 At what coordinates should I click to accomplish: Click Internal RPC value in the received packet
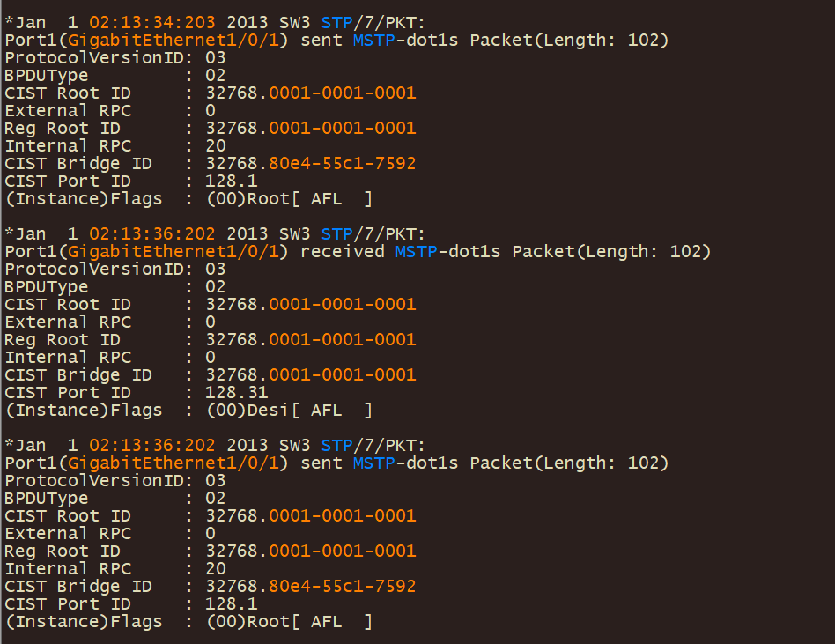click(211, 358)
